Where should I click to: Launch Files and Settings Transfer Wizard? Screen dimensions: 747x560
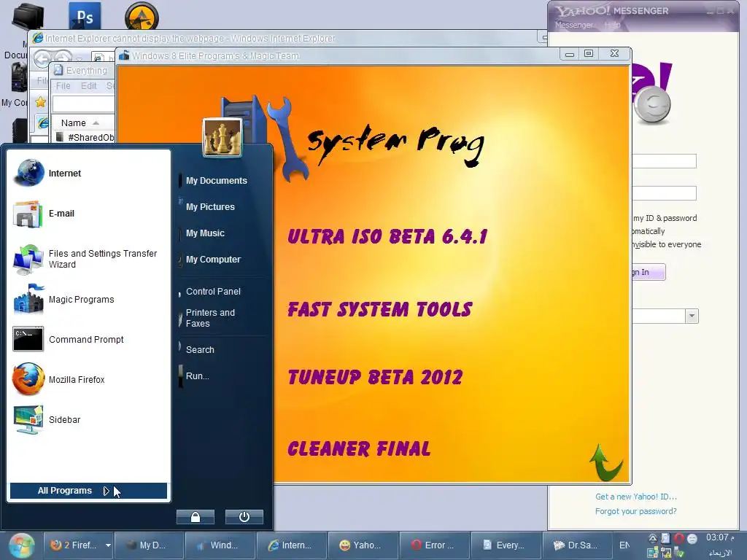pos(89,259)
